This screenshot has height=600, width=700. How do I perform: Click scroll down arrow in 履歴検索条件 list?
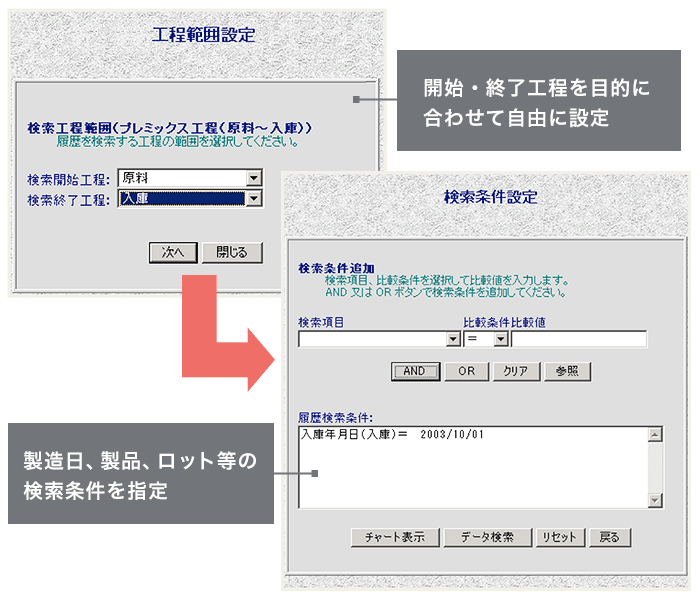point(655,500)
